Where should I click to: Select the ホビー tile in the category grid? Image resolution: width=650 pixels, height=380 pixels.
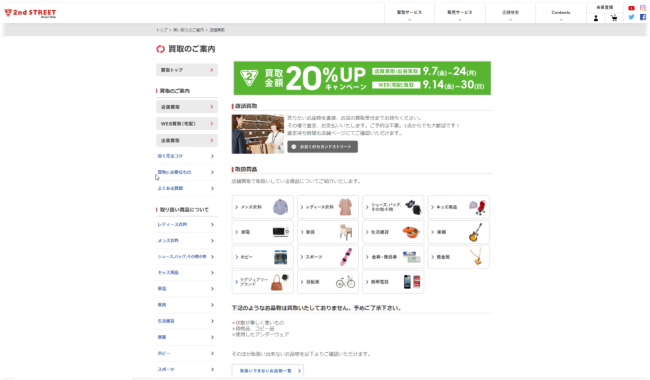click(262, 257)
